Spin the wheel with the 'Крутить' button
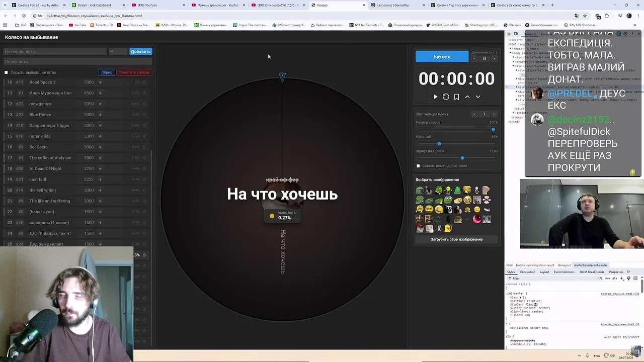 click(x=442, y=57)
